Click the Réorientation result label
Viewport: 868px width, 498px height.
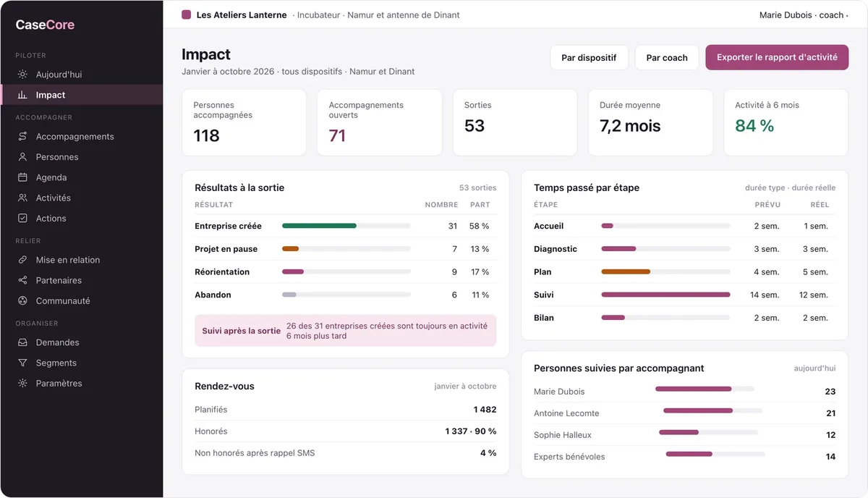click(x=222, y=272)
